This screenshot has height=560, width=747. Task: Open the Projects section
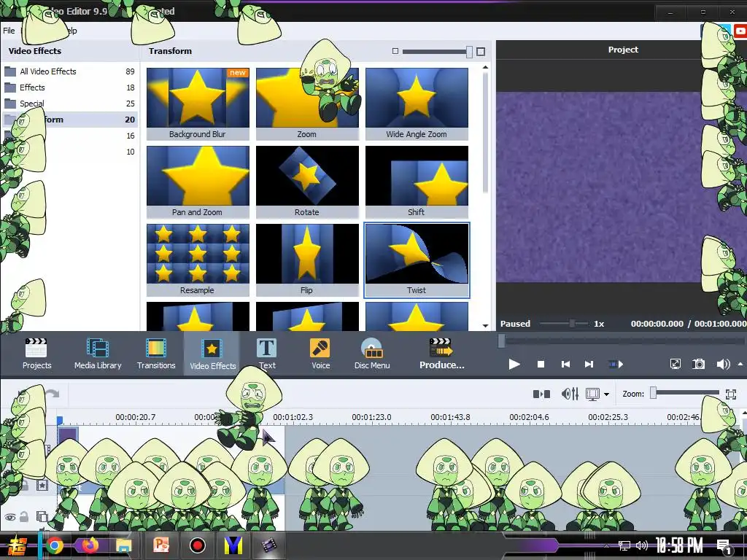click(x=36, y=353)
